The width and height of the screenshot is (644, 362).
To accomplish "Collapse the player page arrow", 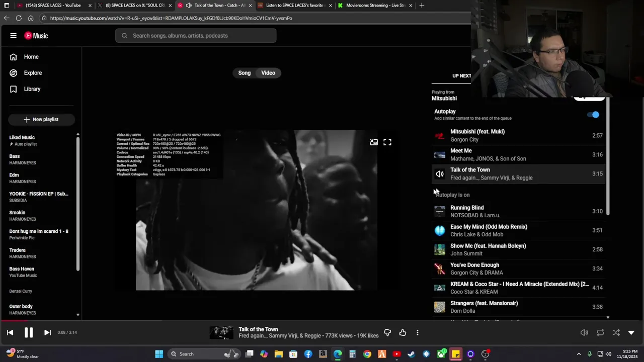I will (x=631, y=332).
